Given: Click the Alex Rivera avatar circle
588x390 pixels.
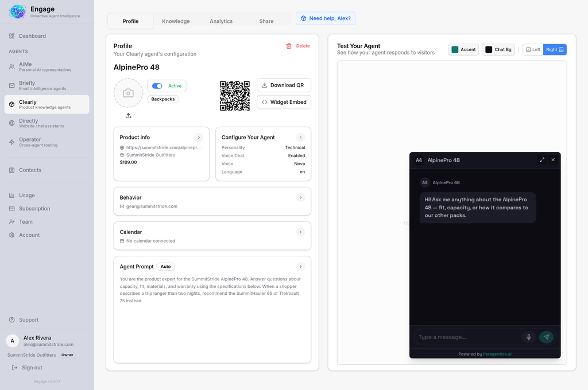Looking at the screenshot, I should click(x=13, y=341).
